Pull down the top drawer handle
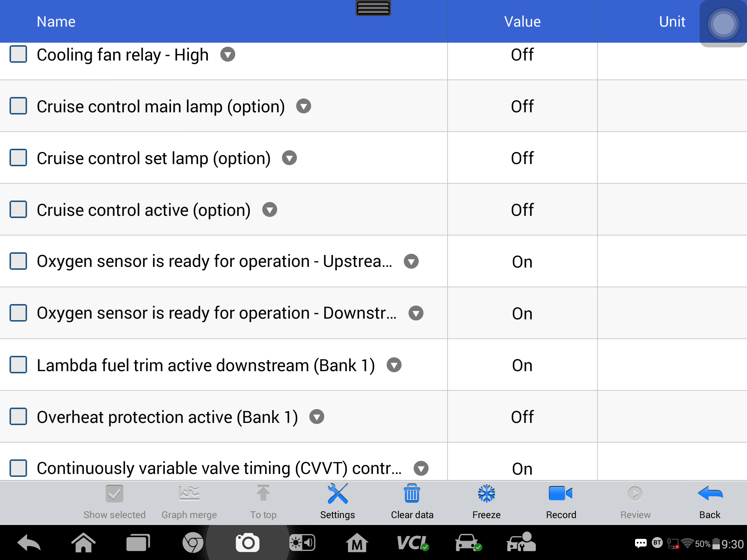747x560 pixels. tap(373, 8)
